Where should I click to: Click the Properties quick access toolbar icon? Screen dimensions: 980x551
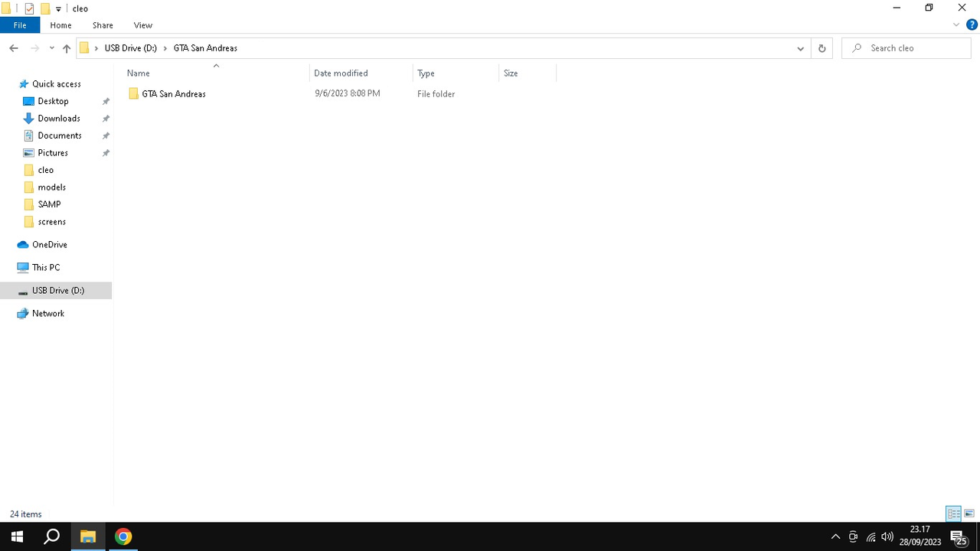click(30, 8)
